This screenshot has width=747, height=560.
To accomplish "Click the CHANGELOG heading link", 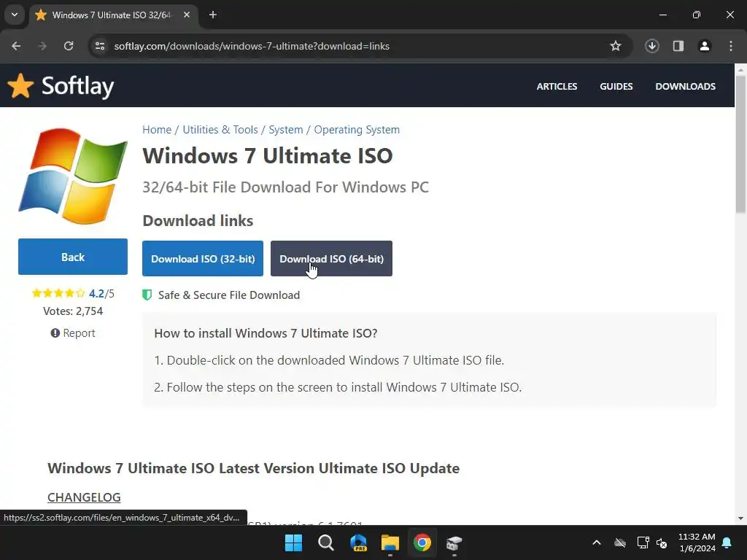I will [x=84, y=497].
